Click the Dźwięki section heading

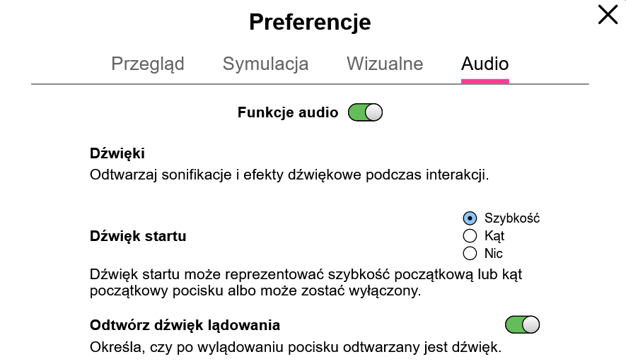117,153
